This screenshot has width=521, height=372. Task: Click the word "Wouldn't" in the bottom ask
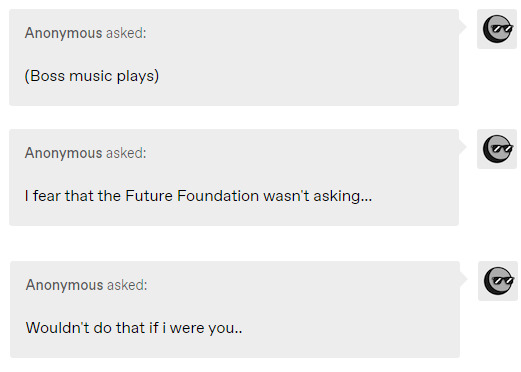pyautogui.click(x=57, y=328)
